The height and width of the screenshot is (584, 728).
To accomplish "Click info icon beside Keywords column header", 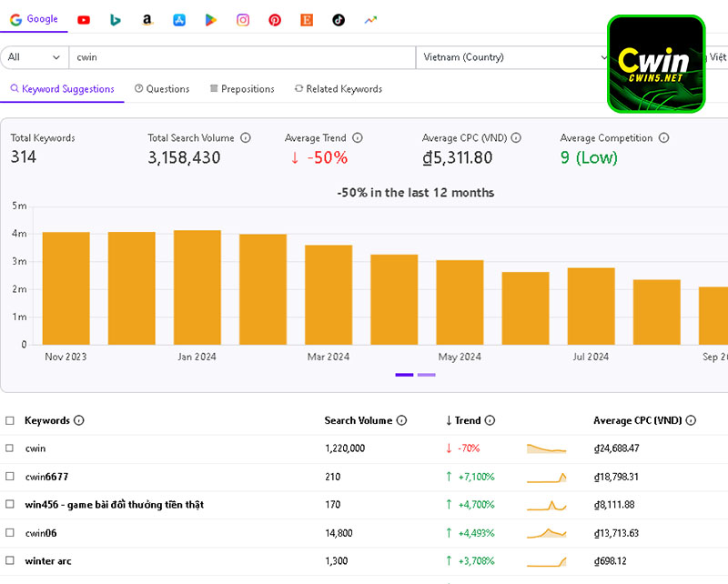I will pyautogui.click(x=79, y=420).
